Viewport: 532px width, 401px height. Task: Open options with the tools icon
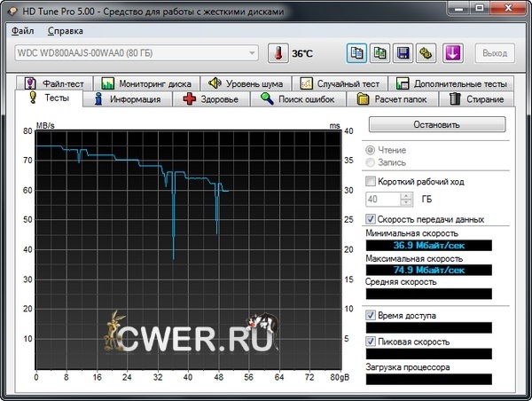coord(426,53)
